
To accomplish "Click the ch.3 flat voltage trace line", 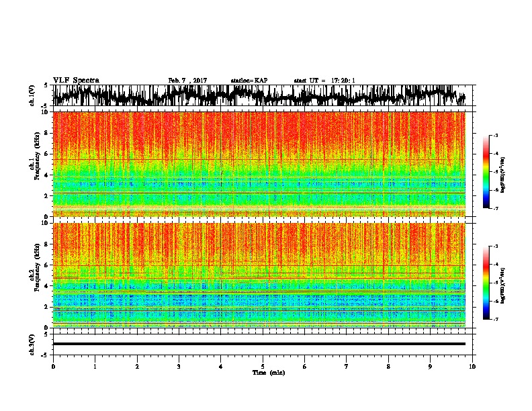I will click(x=259, y=344).
